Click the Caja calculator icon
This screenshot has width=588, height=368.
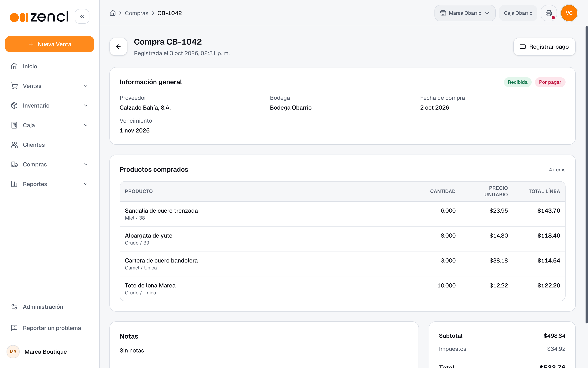(14, 125)
